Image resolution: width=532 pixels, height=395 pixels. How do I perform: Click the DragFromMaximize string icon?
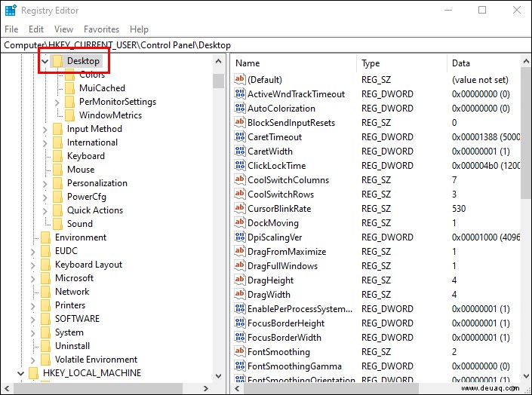239,251
